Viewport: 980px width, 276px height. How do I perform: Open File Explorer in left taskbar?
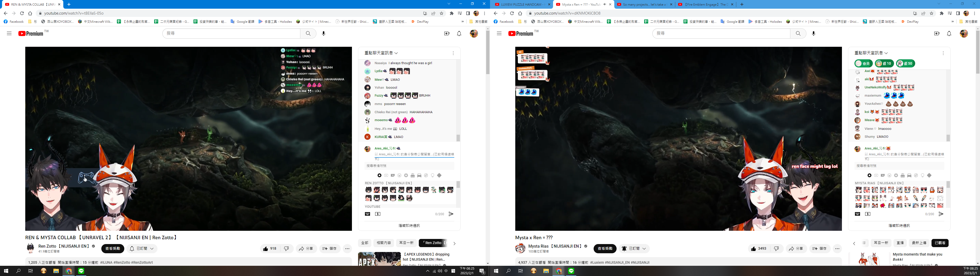(x=56, y=271)
